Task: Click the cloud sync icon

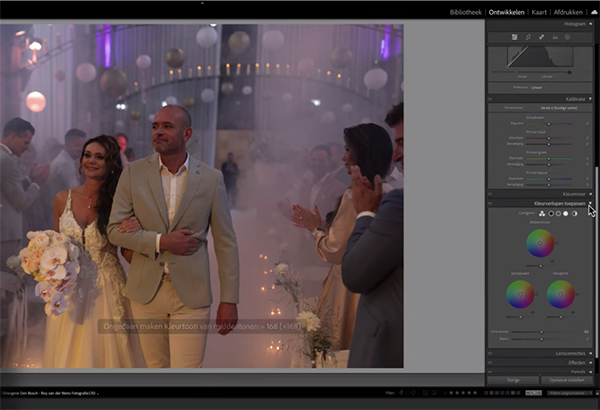Action: tap(594, 12)
